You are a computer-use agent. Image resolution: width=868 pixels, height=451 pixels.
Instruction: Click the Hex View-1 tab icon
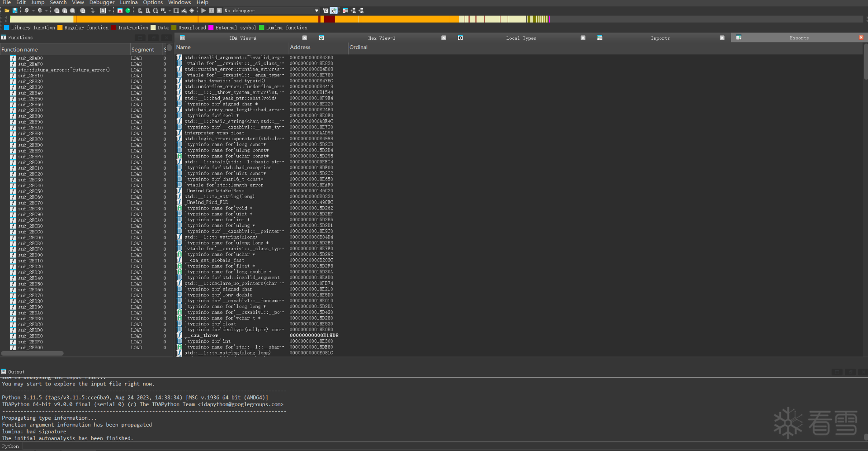(x=321, y=38)
